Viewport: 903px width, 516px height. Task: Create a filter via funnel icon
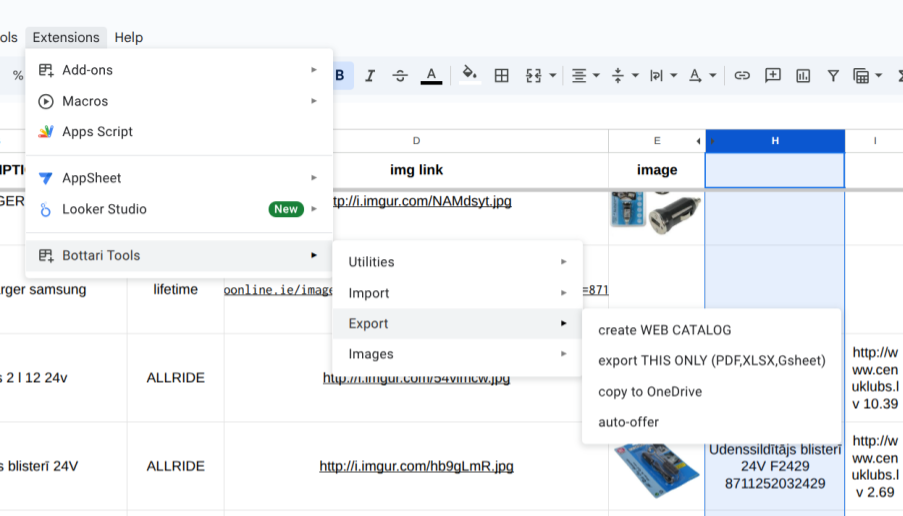(833, 75)
